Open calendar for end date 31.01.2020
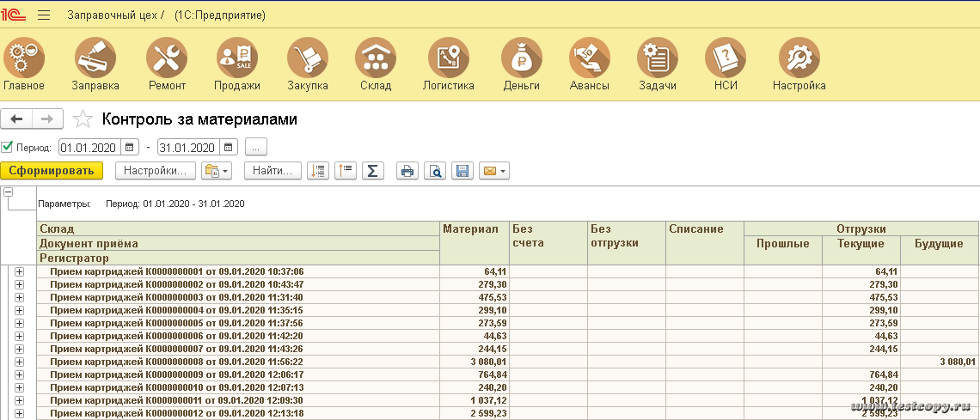This screenshot has height=420, width=980. coord(228,147)
